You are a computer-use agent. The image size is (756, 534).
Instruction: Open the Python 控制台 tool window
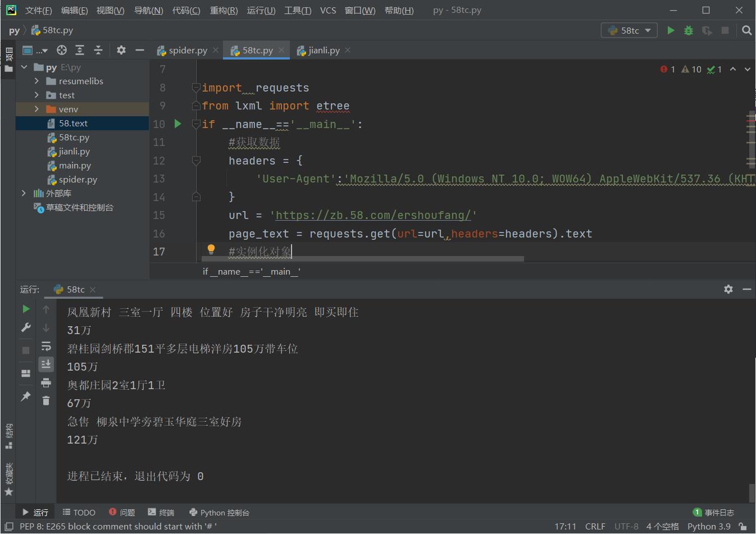(x=219, y=512)
